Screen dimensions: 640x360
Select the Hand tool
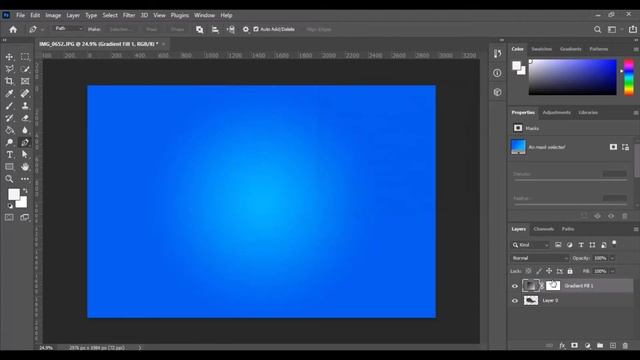click(x=25, y=167)
